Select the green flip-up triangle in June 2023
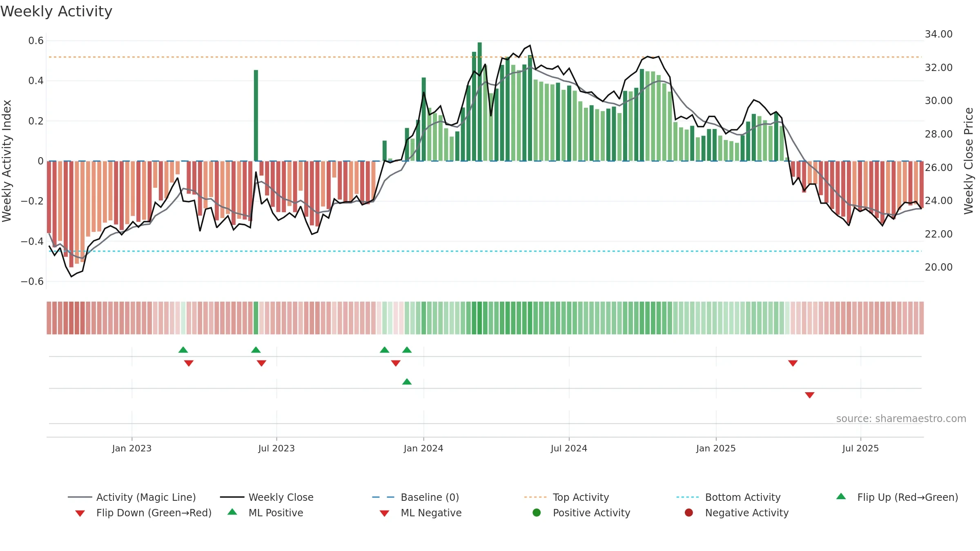 [256, 350]
